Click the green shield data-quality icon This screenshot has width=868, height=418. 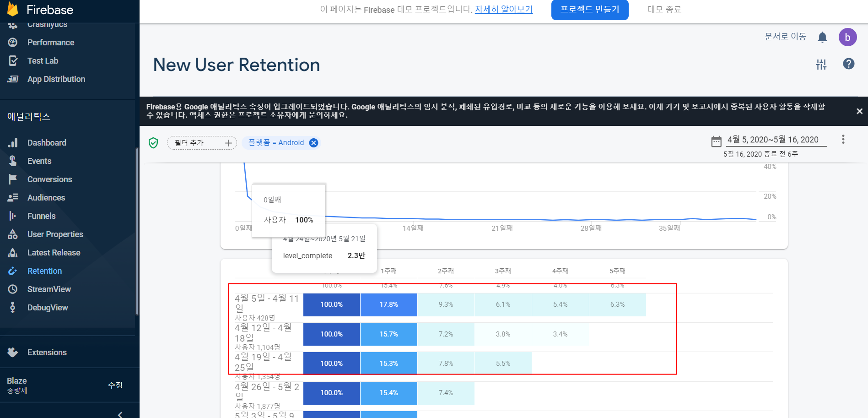click(x=153, y=143)
